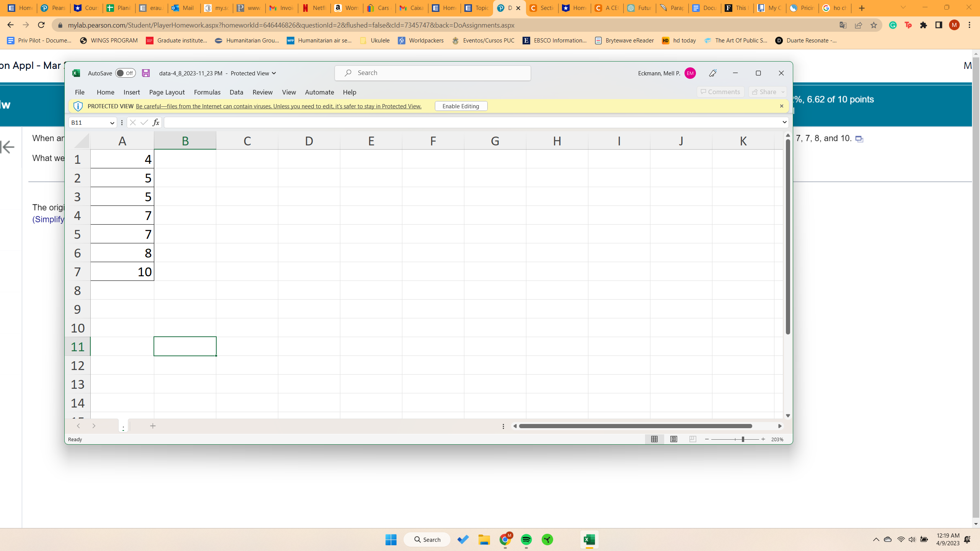Open Spotify from the taskbar

526,540
